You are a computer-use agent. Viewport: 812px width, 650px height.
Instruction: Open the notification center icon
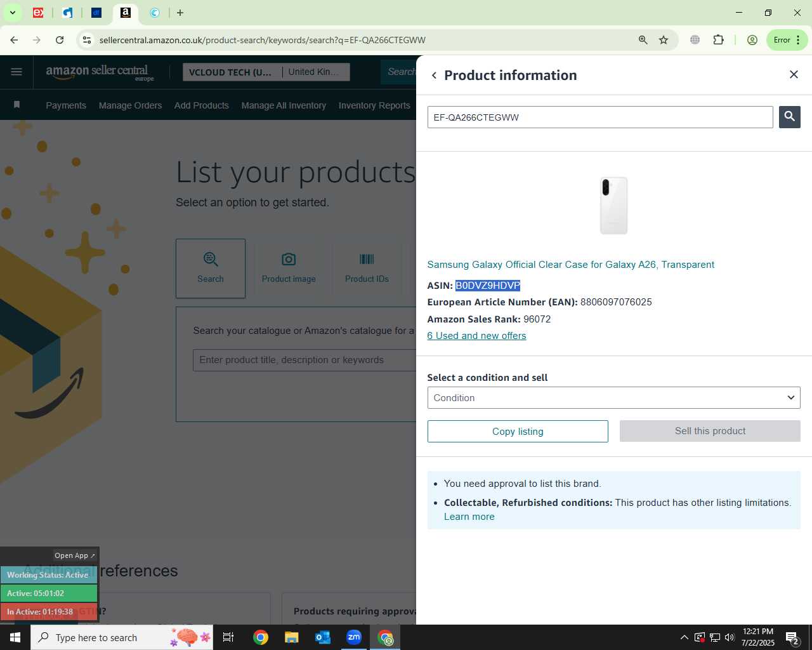coord(792,637)
